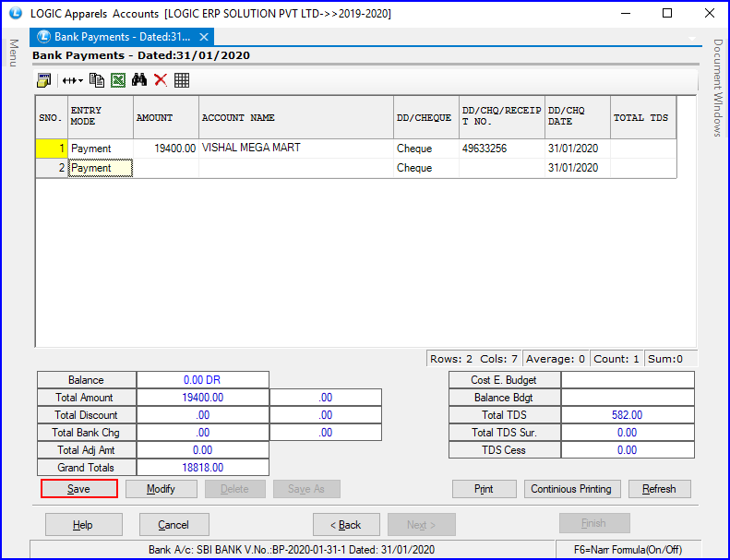
Task: Click the Bank A/c: SBI BANK status bar text
Action: click(x=292, y=550)
